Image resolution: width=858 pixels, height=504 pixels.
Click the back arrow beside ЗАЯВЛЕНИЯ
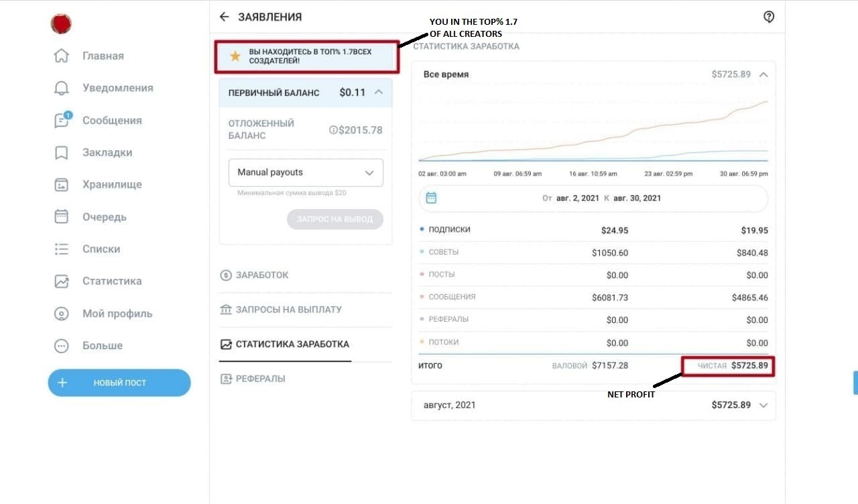click(x=224, y=17)
